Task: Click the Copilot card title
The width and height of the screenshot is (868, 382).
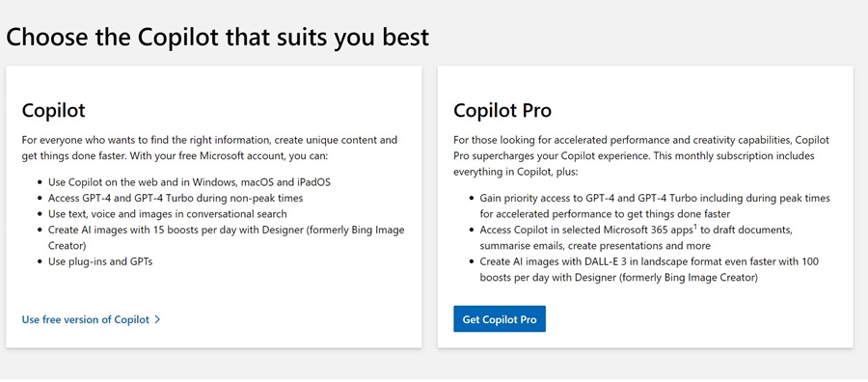Action: coord(54,111)
